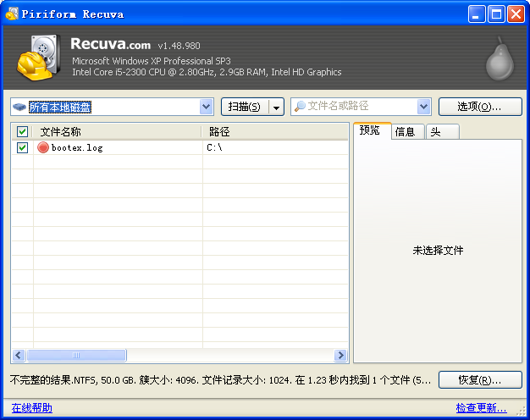Click the horizontal scrollbar left arrow

(19, 355)
